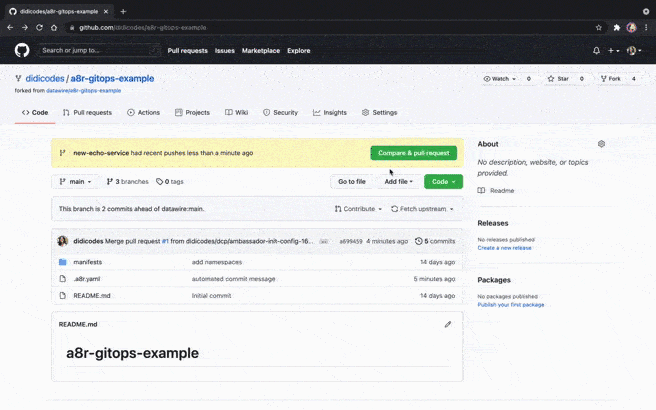The height and width of the screenshot is (410, 656).
Task: Open the add namespaces commit message
Action: tap(217, 262)
